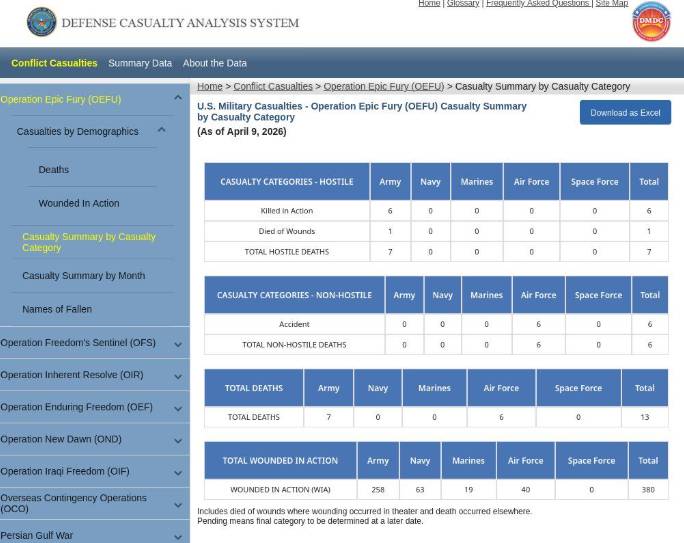Click the Marines wounded value 19

click(469, 490)
